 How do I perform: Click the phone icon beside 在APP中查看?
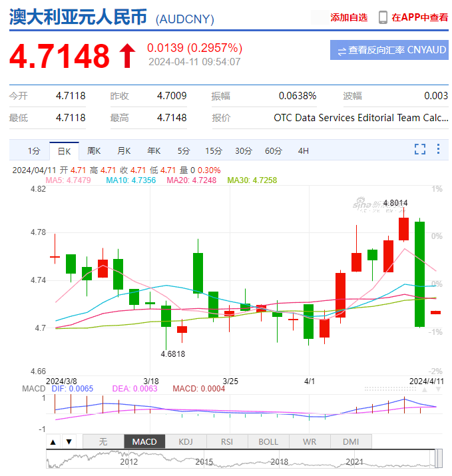pos(383,17)
